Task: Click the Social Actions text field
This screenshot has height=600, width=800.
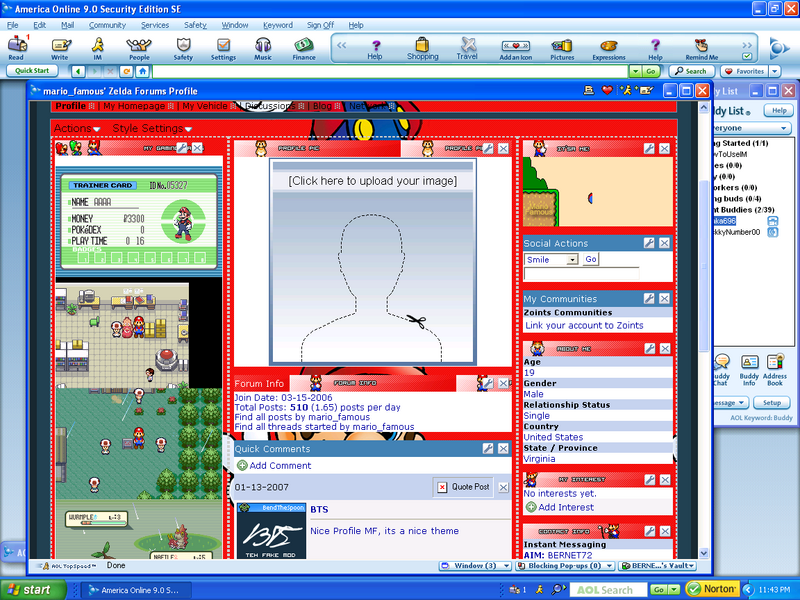Action: (581, 274)
